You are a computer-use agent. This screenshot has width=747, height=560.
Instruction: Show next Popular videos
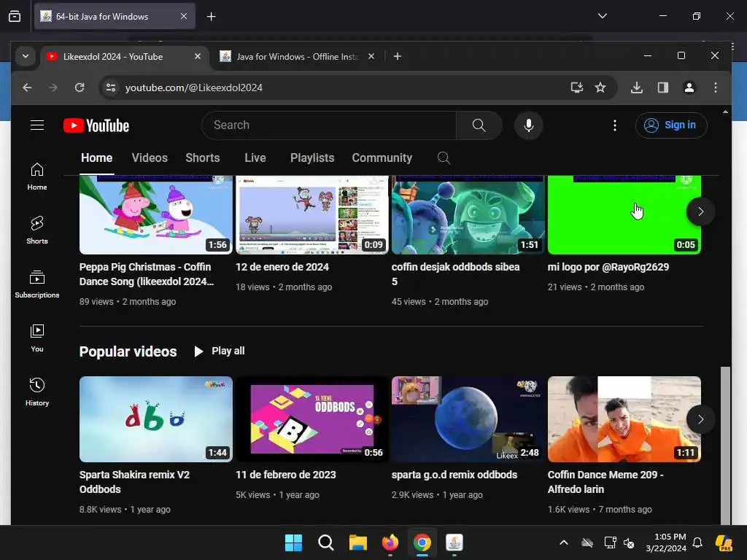point(700,419)
